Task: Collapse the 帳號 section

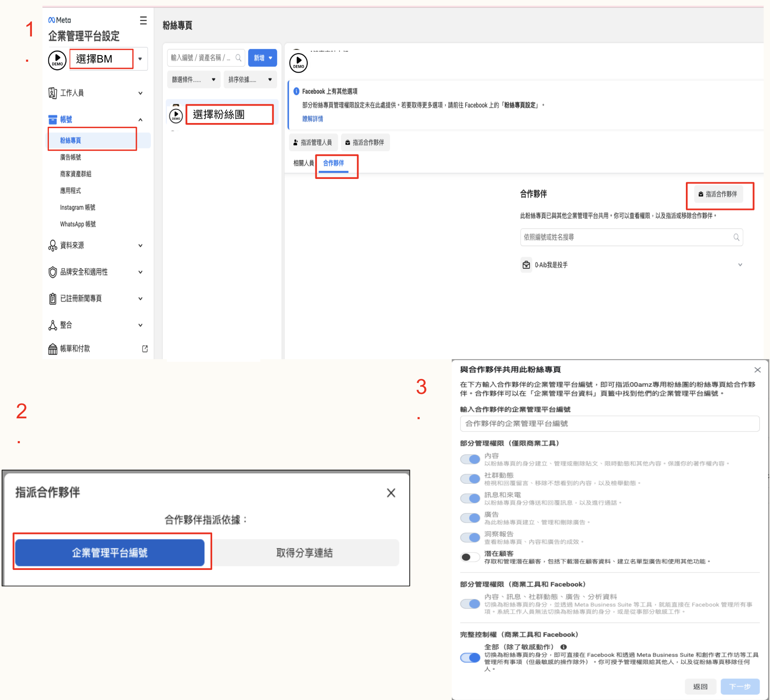Action: point(140,120)
